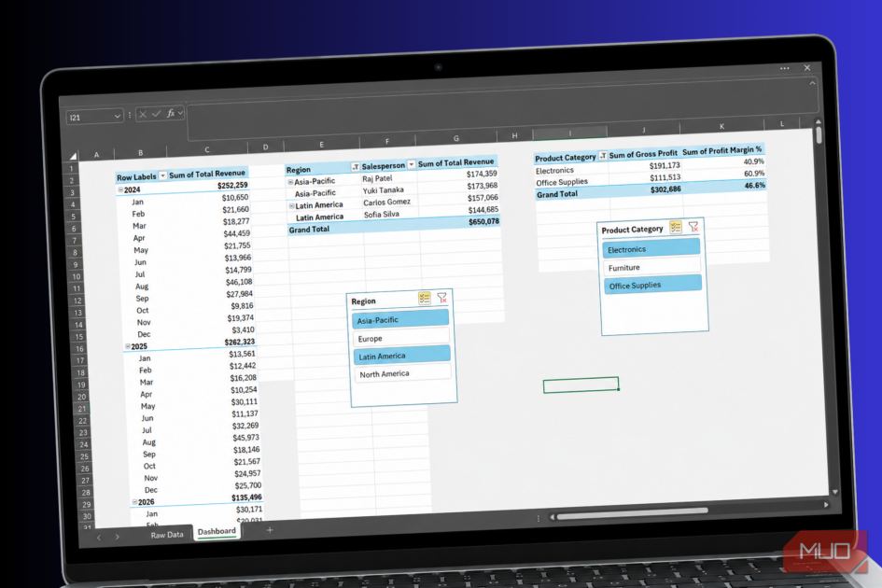This screenshot has height=588, width=882.
Task: Open the Name Box dropdown arrow
Action: [x=117, y=117]
